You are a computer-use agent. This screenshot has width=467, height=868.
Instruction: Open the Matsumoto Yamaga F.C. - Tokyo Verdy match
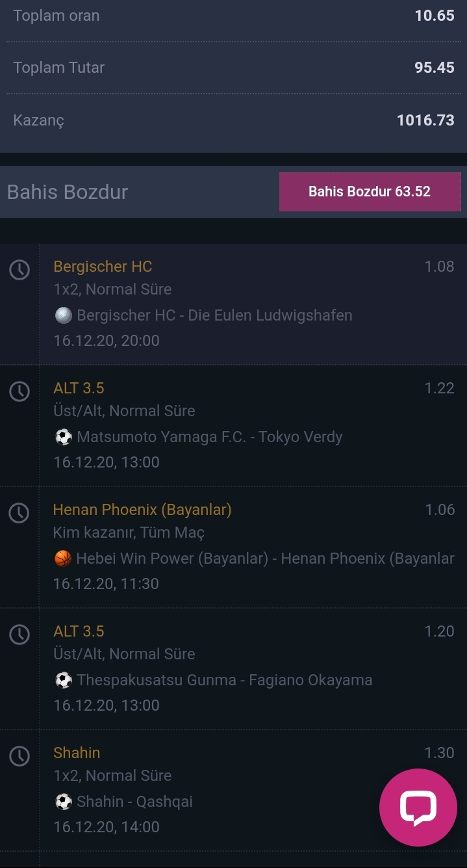tap(209, 437)
